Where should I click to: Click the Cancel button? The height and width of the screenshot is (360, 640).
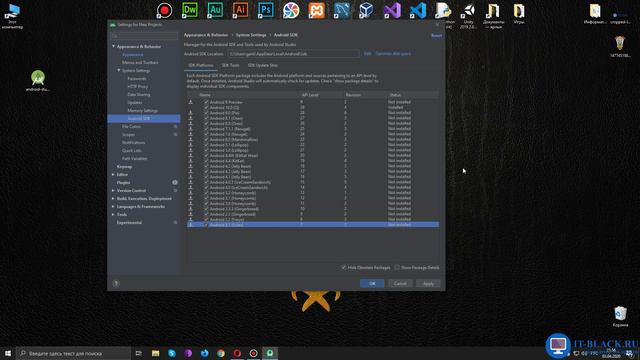[400, 283]
